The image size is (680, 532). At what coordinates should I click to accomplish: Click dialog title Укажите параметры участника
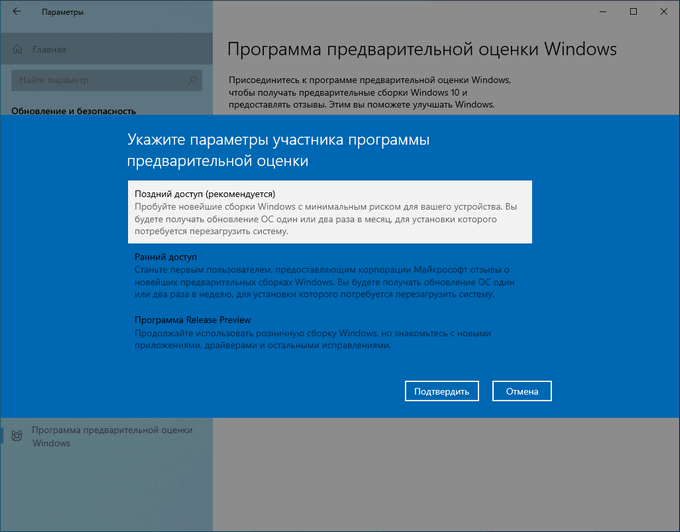278,150
